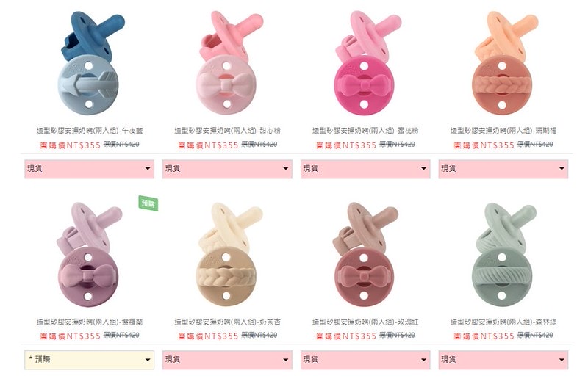Open the light pink bow pacifier image
The image size is (588, 387).
[228, 63]
